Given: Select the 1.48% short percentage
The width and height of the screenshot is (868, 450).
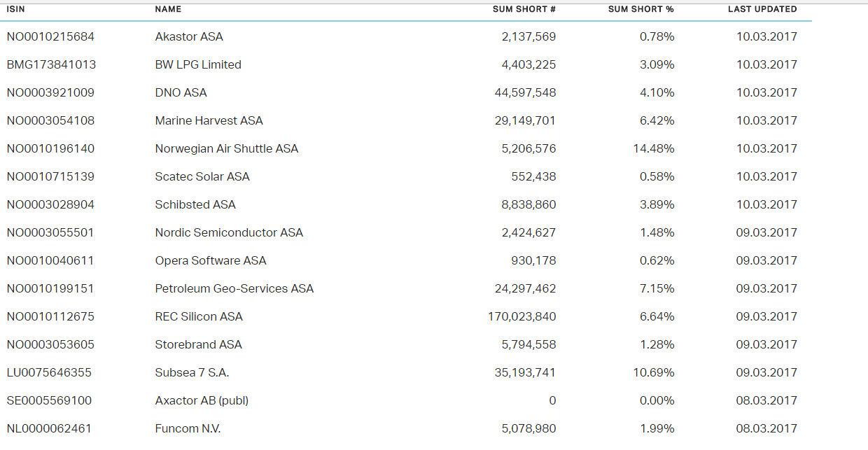Looking at the screenshot, I should 657,232.
